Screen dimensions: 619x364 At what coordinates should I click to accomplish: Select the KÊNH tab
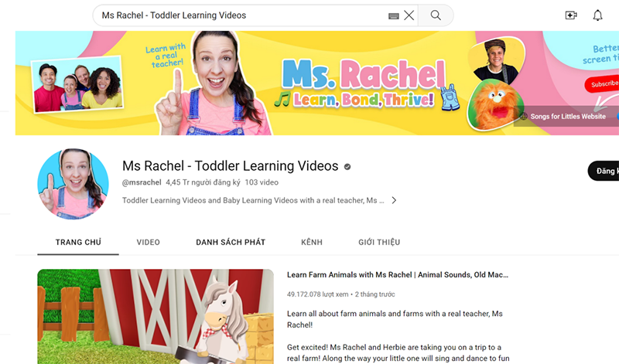point(312,242)
